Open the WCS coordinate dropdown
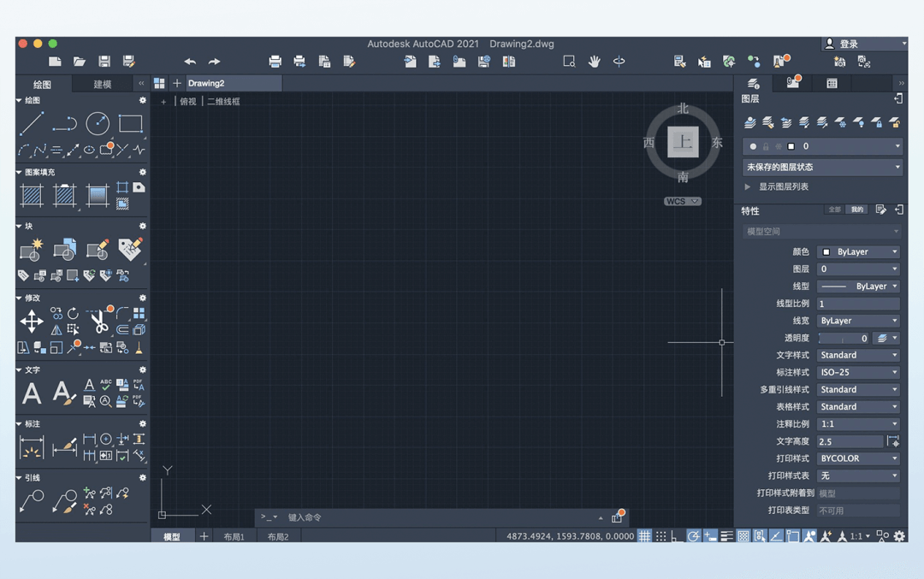924x579 pixels. coord(683,202)
